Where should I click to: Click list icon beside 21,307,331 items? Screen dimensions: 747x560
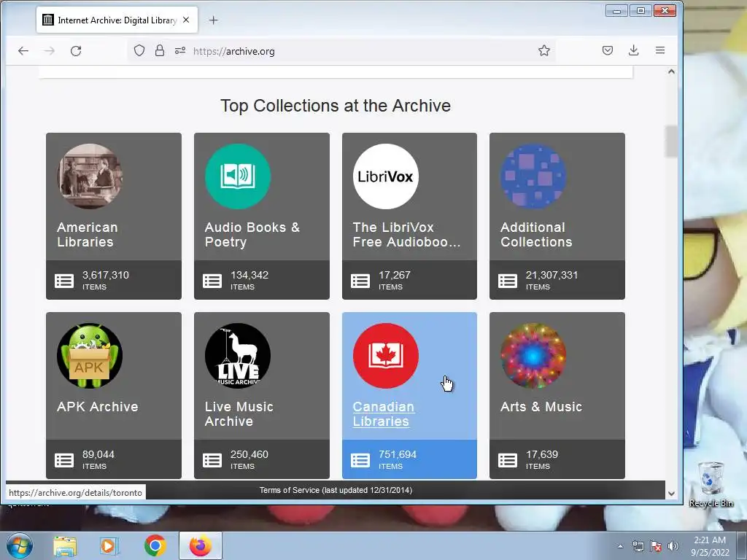click(x=508, y=281)
